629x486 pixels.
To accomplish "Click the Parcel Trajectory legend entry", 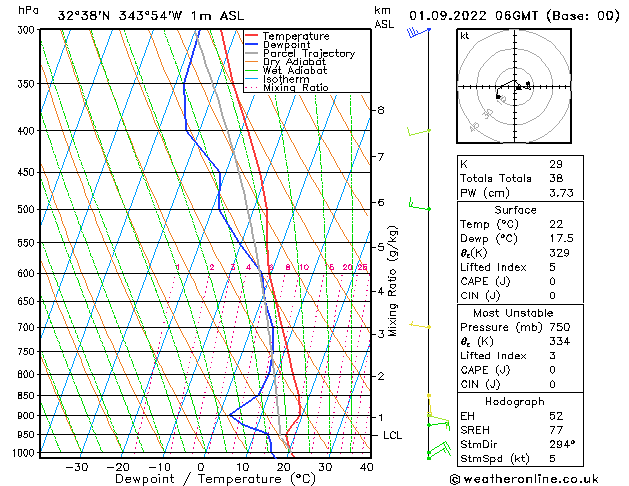I will (x=300, y=53).
